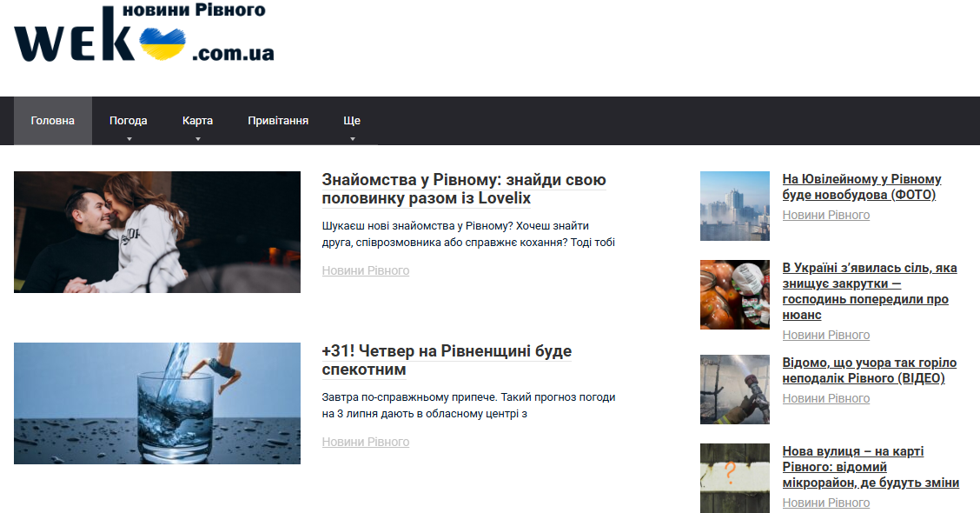Open the article about salt ruining preserves

point(870,291)
